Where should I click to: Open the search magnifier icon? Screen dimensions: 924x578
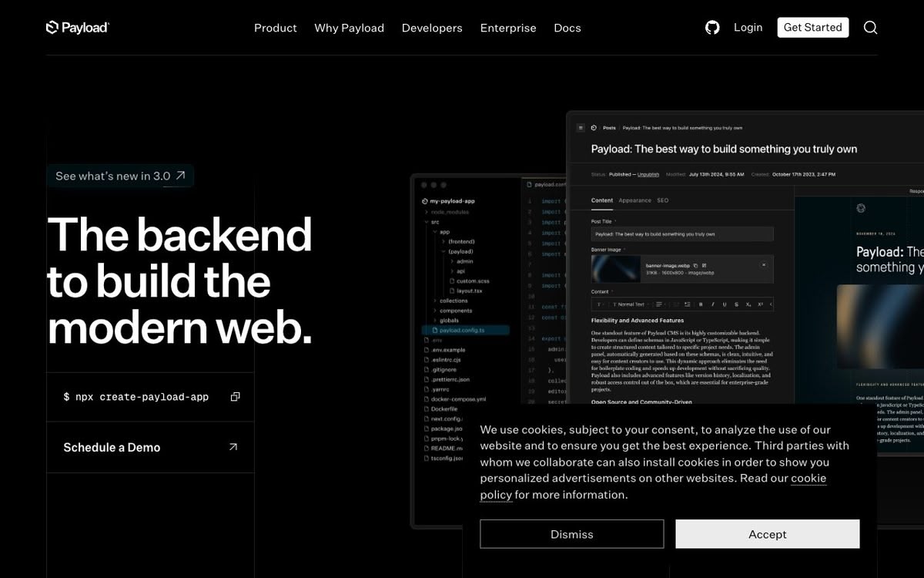[x=870, y=28]
